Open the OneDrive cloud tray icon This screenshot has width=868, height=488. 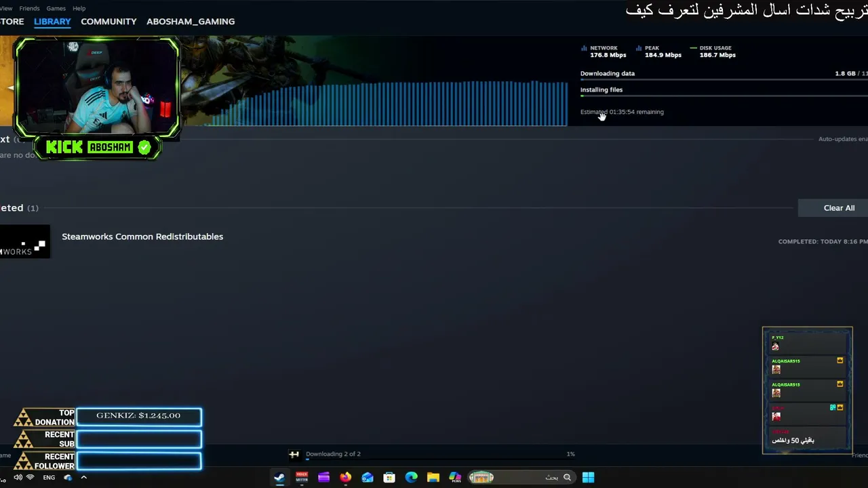tap(68, 477)
